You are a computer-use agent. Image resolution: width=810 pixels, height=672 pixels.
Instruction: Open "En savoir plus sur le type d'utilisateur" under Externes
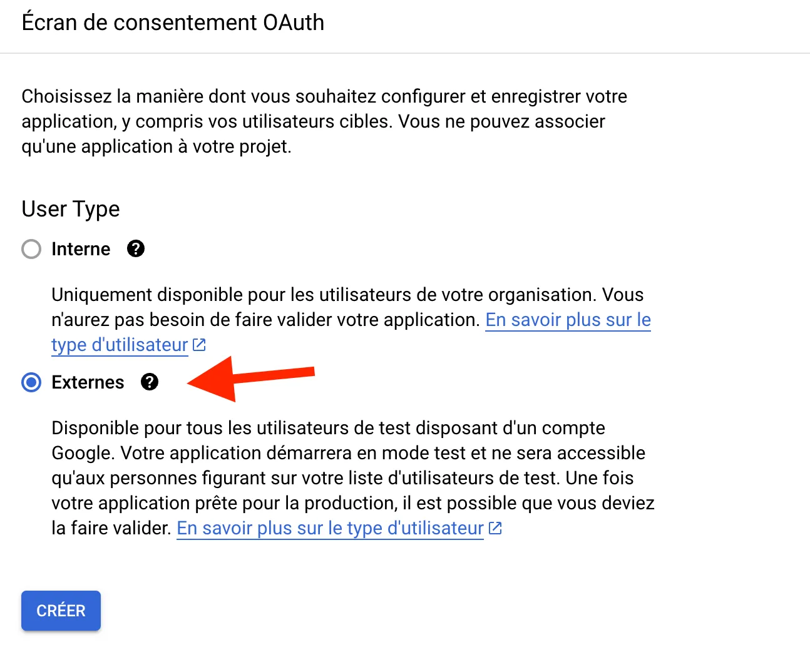tap(329, 528)
